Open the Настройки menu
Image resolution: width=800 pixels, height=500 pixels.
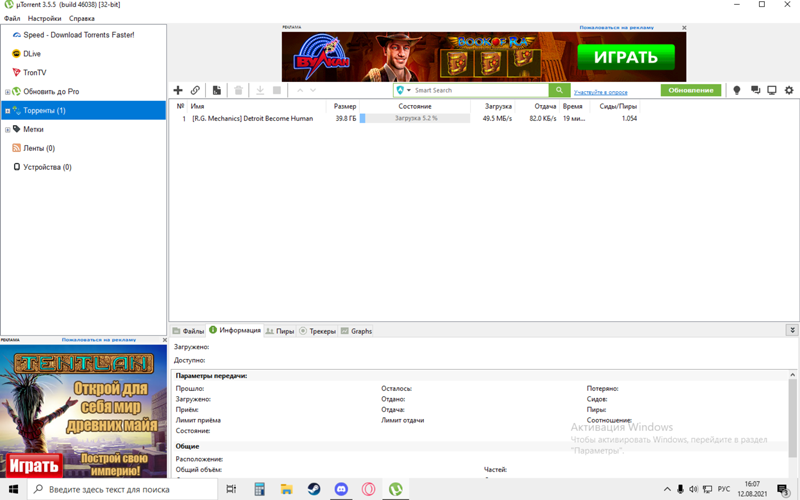(x=44, y=18)
